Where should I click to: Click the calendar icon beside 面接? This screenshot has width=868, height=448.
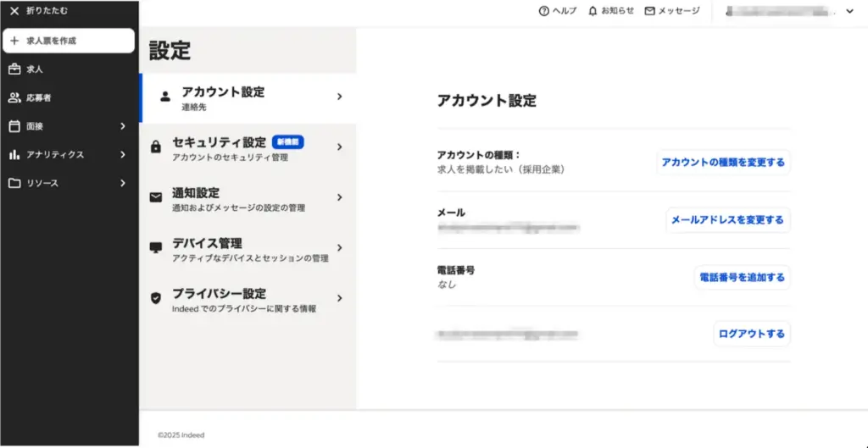click(14, 126)
